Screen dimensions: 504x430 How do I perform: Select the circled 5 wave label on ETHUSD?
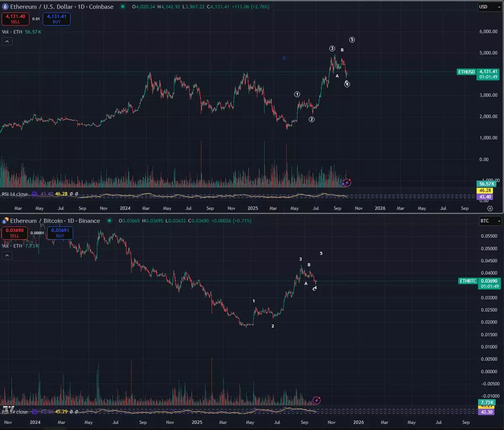352,40
